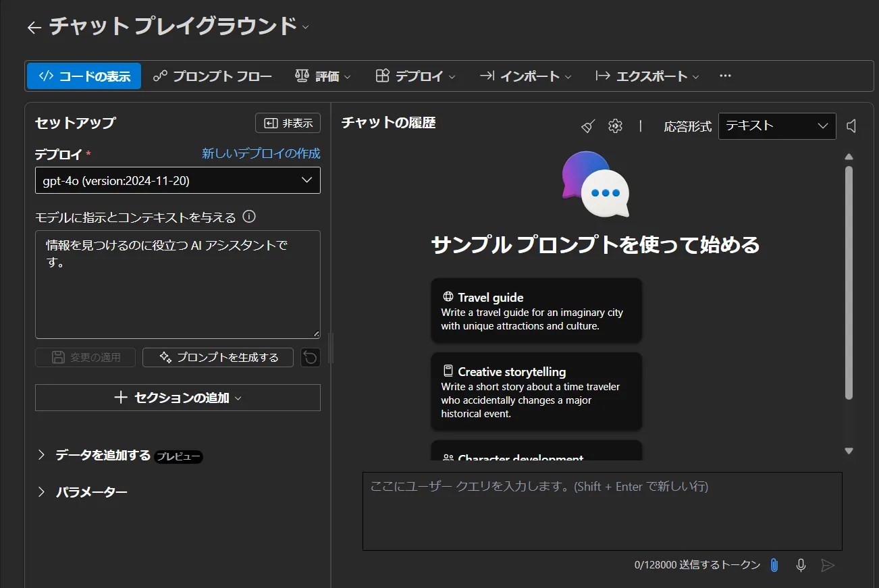Image resolution: width=879 pixels, height=588 pixels.
Task: Click the コードの表示 button
Action: [x=84, y=76]
